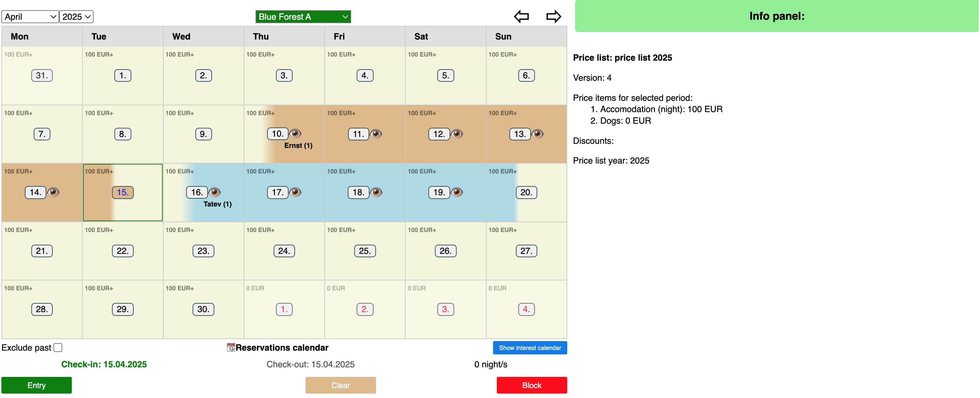Screen dimensions: 980x398
Task: Click eye icon next to April 10
Action: [x=295, y=134]
